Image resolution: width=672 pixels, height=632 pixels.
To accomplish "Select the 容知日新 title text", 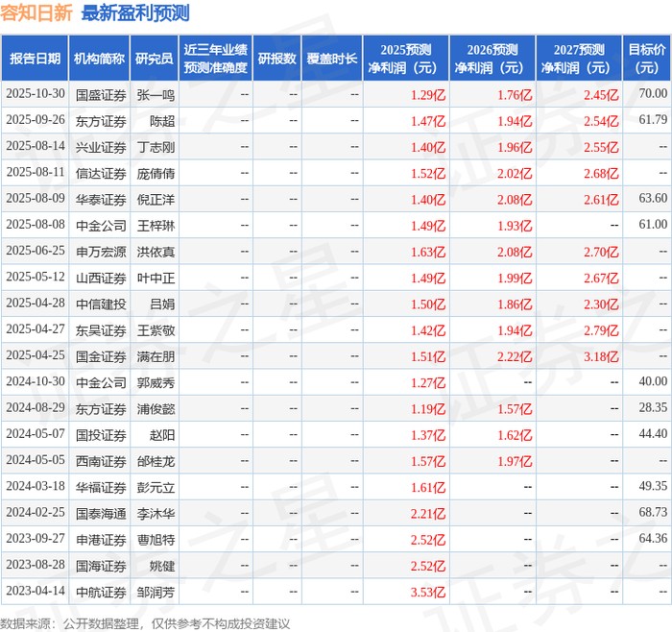I will pos(36,12).
